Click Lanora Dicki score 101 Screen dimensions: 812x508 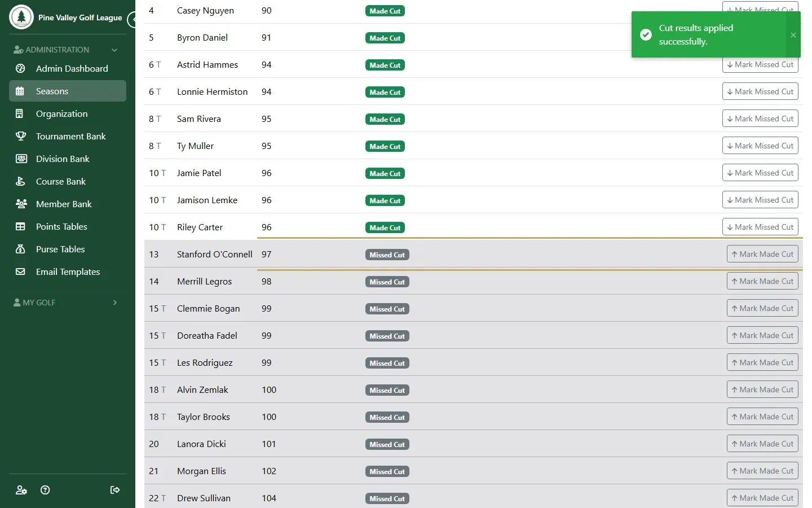pyautogui.click(x=269, y=444)
